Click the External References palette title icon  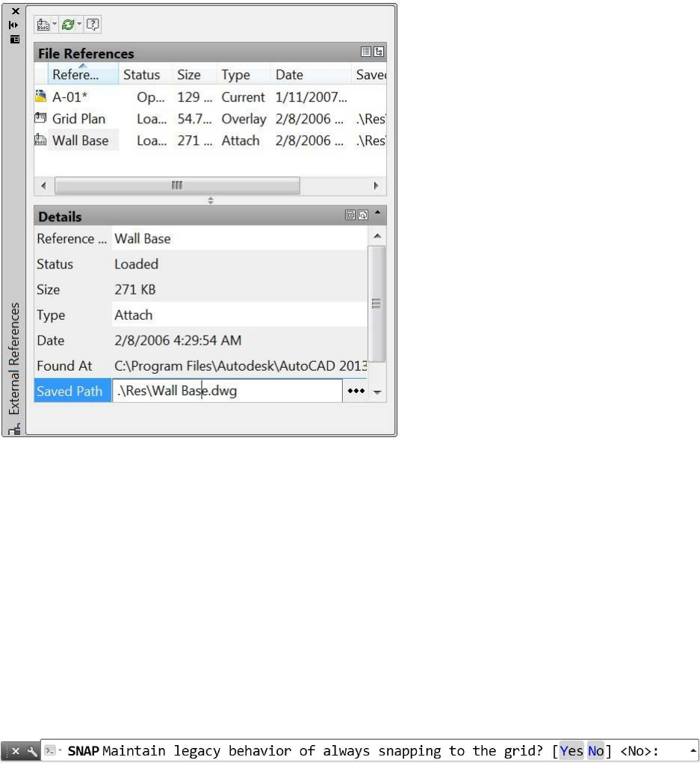tap(14, 429)
